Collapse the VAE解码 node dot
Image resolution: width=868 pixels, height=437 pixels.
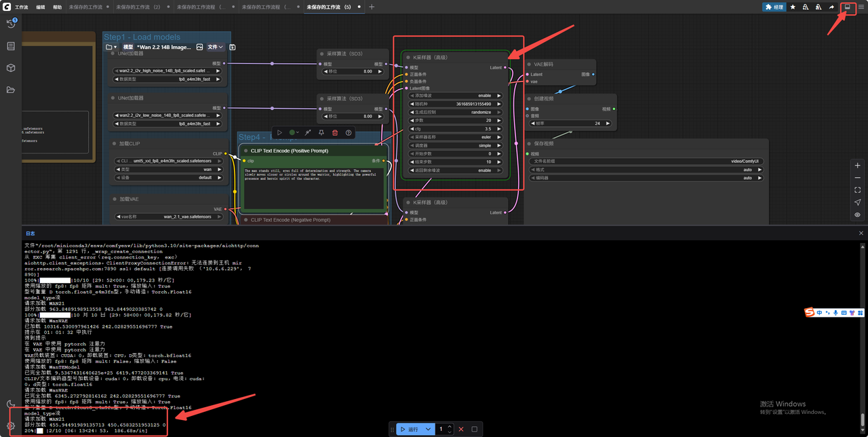click(528, 64)
